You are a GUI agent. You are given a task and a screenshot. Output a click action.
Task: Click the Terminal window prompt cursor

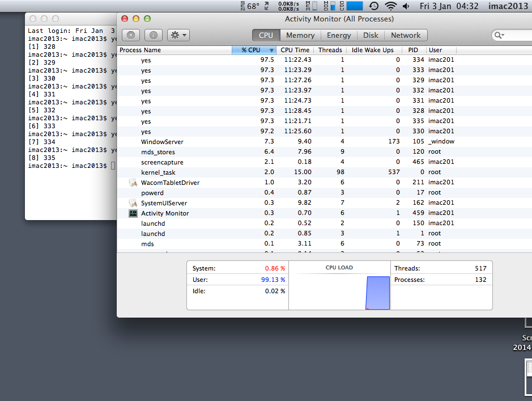point(113,166)
